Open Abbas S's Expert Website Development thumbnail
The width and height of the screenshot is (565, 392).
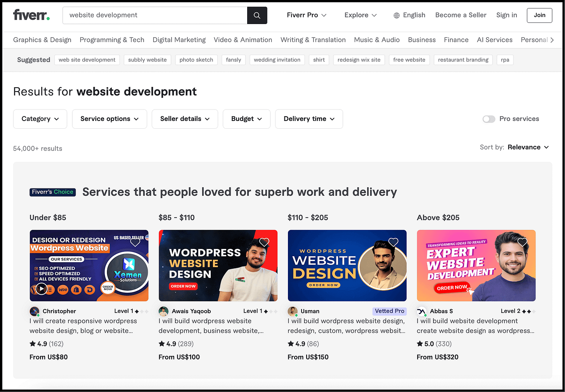[476, 266]
